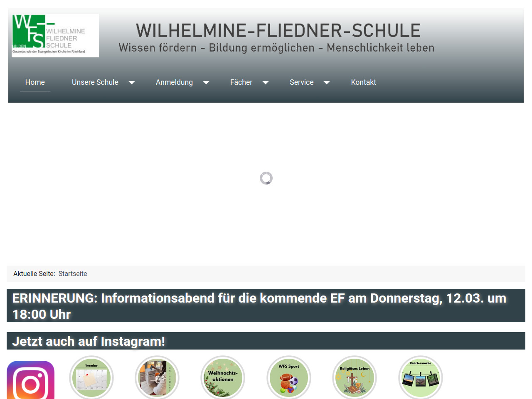Open the Fahrtenwoche highlight circle
The height and width of the screenshot is (399, 532).
pos(421,378)
